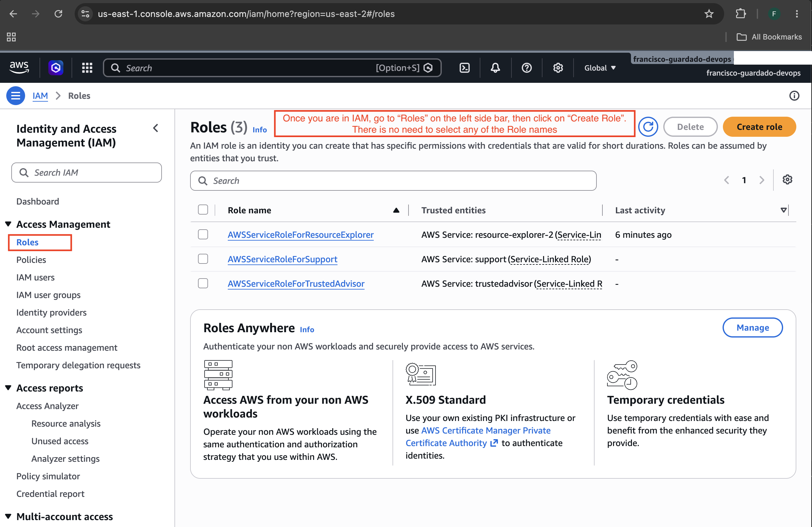Open the browser extensions puzzle icon
This screenshot has width=812, height=527.
[741, 13]
